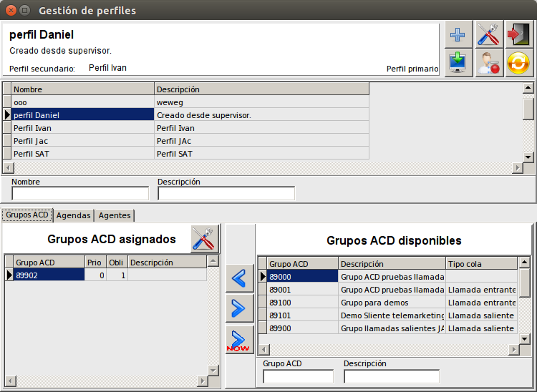This screenshot has height=392, width=537.
Task: Select available group 89900
Action: click(x=302, y=328)
